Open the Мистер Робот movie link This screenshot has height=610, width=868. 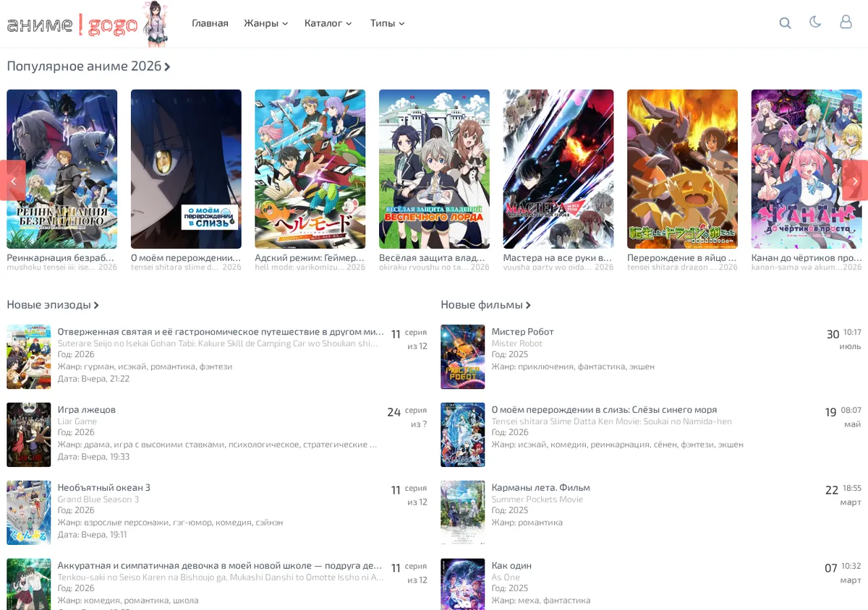(522, 332)
